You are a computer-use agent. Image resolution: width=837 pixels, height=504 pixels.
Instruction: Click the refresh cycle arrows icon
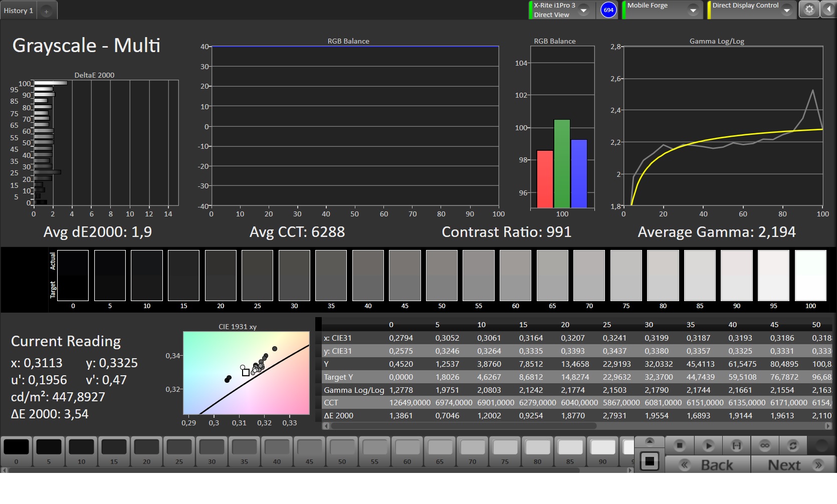(792, 445)
